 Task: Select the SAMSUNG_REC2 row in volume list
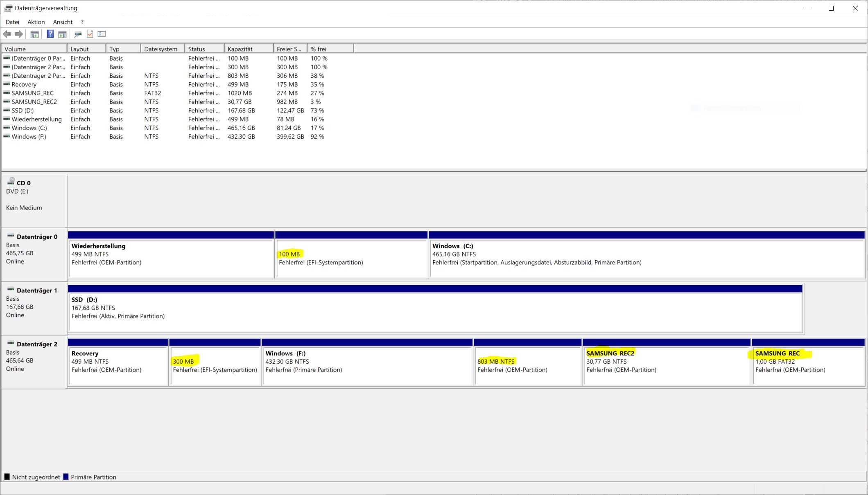[34, 102]
